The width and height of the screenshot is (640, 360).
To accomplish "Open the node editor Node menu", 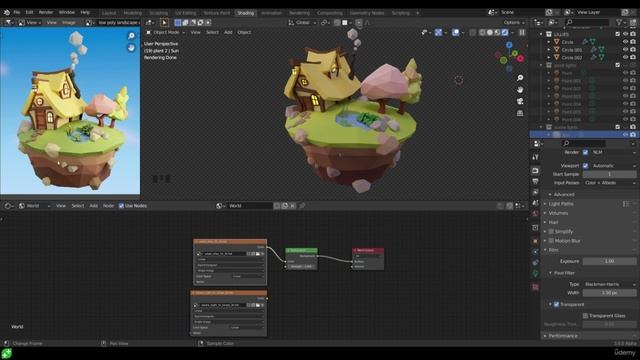I will coord(108,206).
